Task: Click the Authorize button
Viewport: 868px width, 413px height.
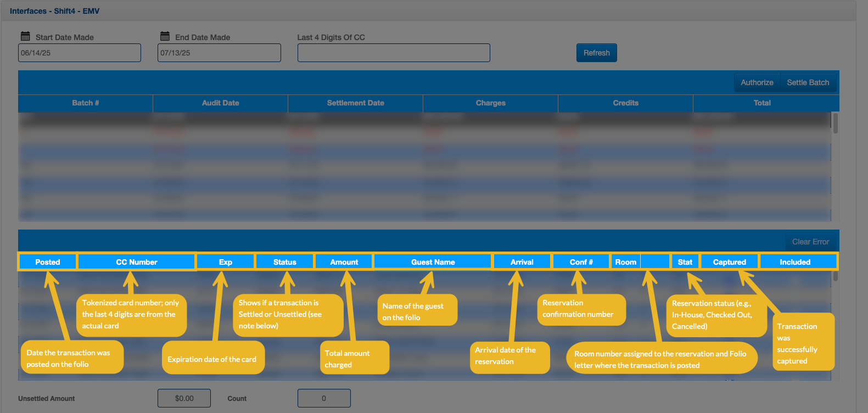Action: [x=757, y=82]
